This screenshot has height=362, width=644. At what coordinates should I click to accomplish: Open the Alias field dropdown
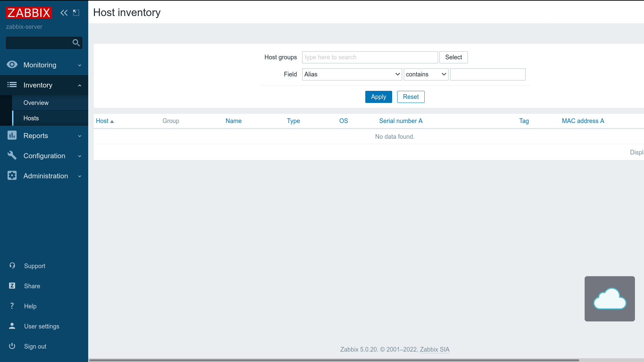[352, 74]
